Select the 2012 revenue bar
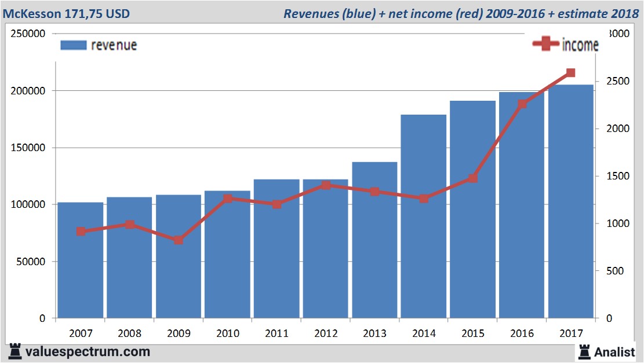The height and width of the screenshot is (363, 644). click(325, 248)
